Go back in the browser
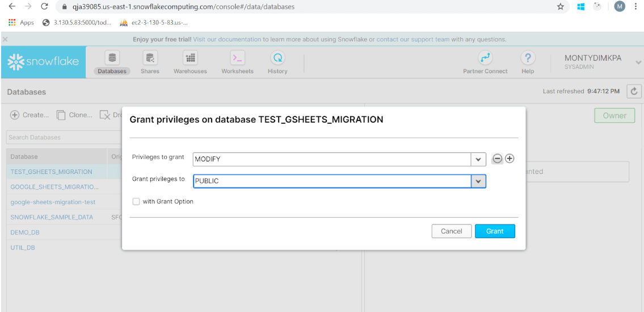The image size is (644, 312). pos(12,7)
